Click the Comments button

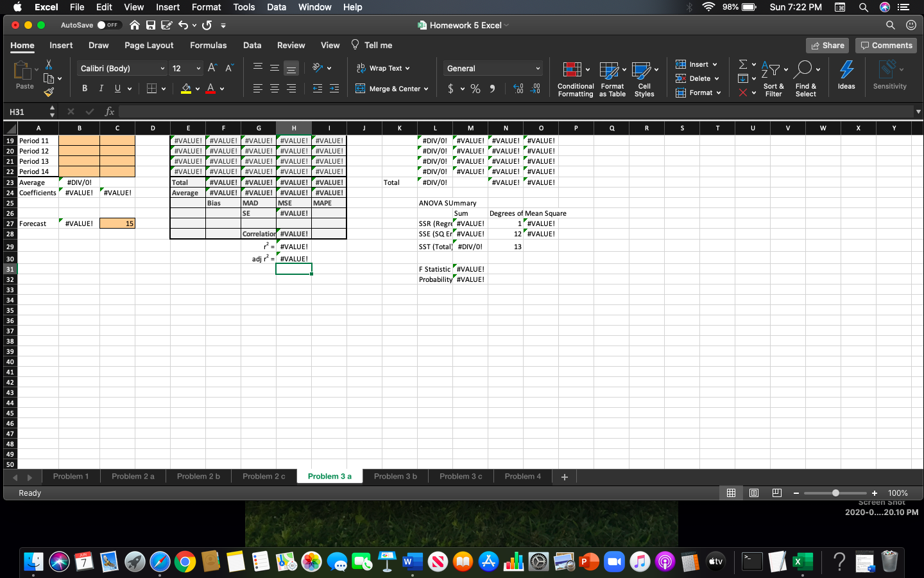[x=886, y=46]
